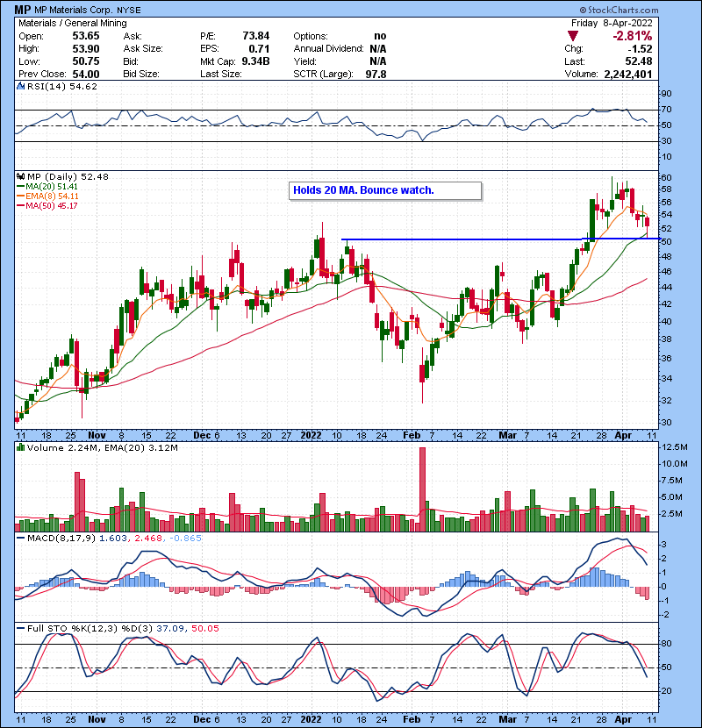
Task: Click the MACD histogram value -0.865
Action: pyautogui.click(x=186, y=539)
